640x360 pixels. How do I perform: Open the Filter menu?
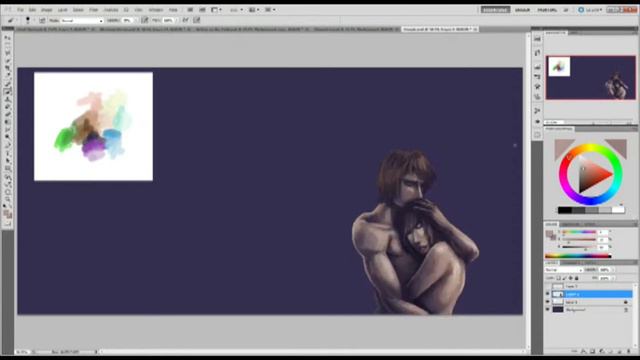tap(93, 10)
